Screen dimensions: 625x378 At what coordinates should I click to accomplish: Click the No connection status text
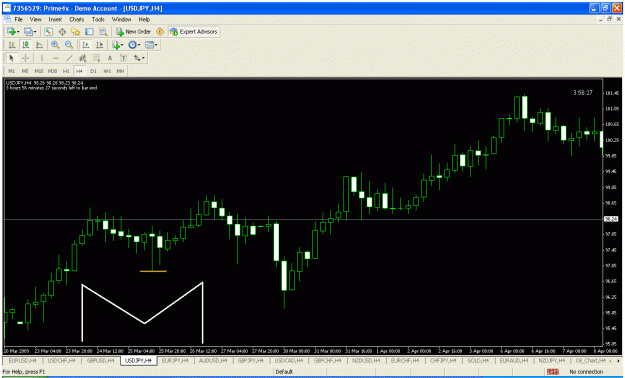(586, 372)
